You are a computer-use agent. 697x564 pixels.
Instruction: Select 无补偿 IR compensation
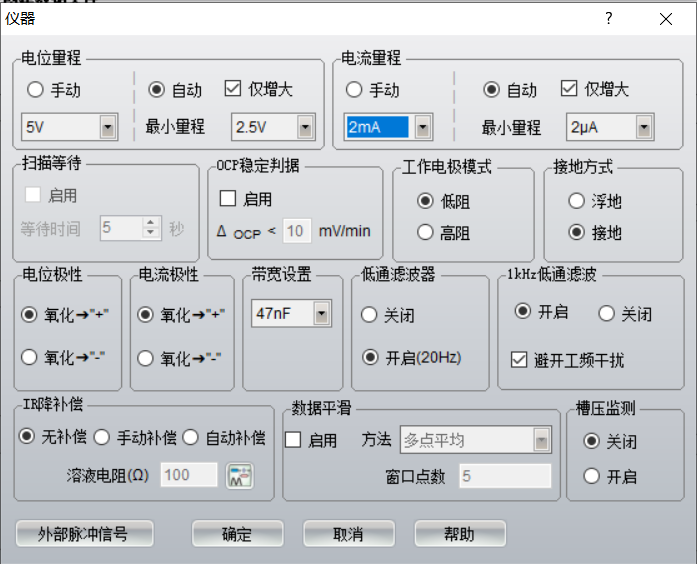tap(26, 436)
